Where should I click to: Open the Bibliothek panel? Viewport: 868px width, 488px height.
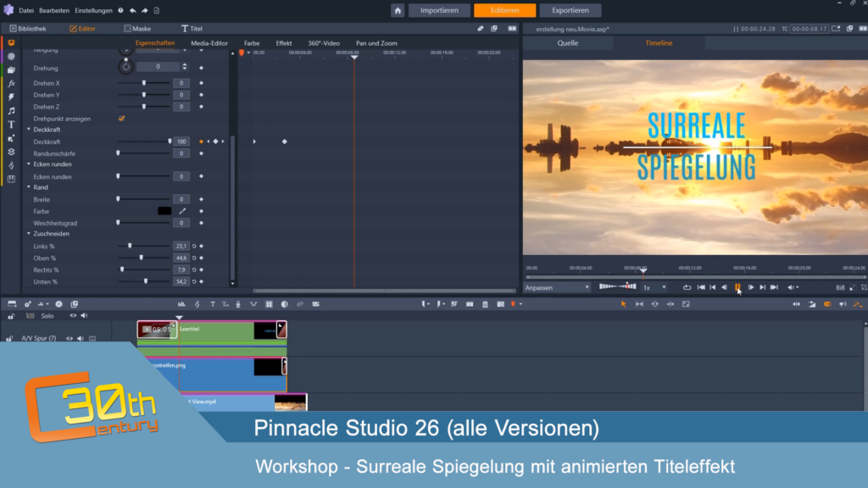click(x=28, y=29)
